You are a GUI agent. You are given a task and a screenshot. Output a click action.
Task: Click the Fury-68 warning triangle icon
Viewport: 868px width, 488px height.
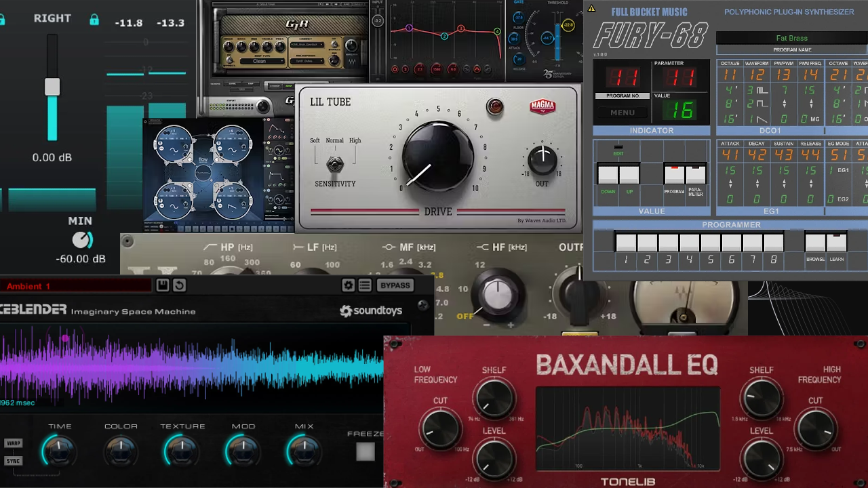coord(591,9)
